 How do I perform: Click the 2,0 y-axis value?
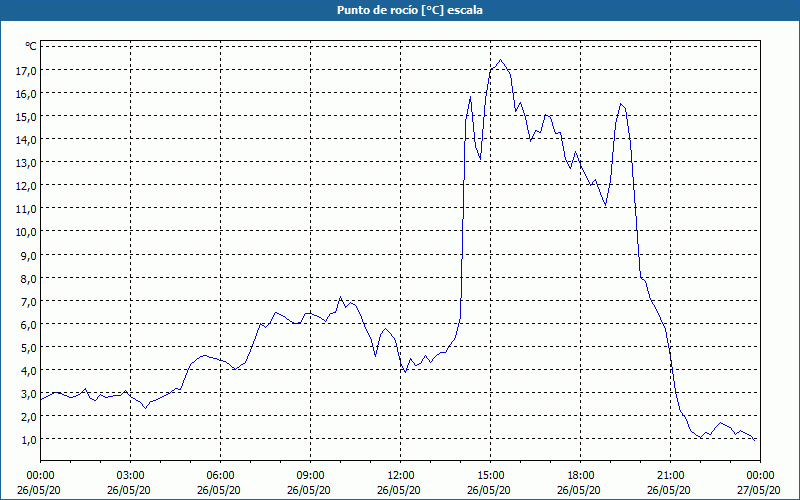coord(29,417)
